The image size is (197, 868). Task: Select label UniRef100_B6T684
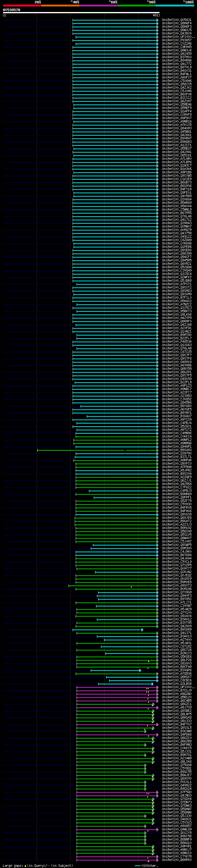[x=176, y=555]
